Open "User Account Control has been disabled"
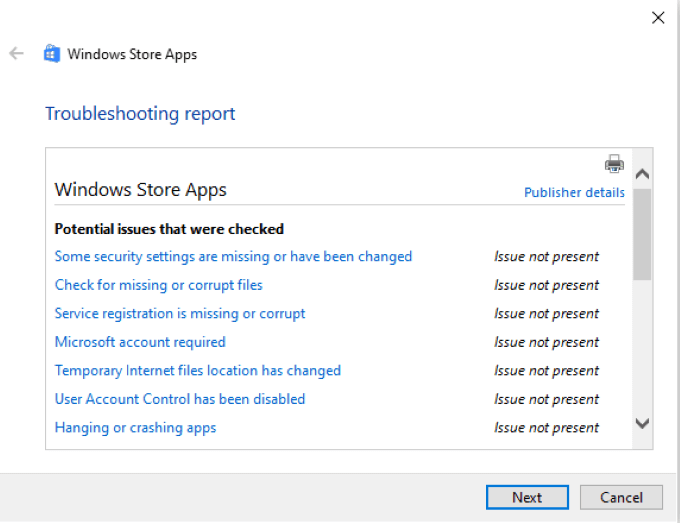Viewport: 680px width, 523px height. click(x=180, y=399)
